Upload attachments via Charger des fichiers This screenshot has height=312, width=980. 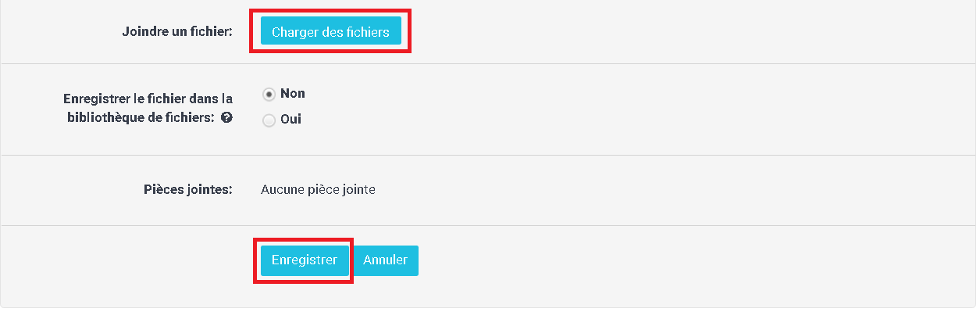(330, 32)
